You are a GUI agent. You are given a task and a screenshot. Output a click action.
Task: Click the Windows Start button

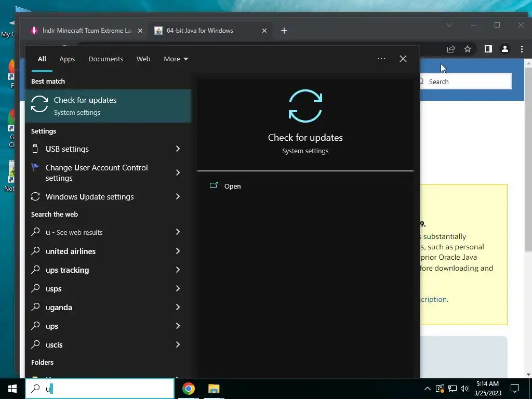12,389
